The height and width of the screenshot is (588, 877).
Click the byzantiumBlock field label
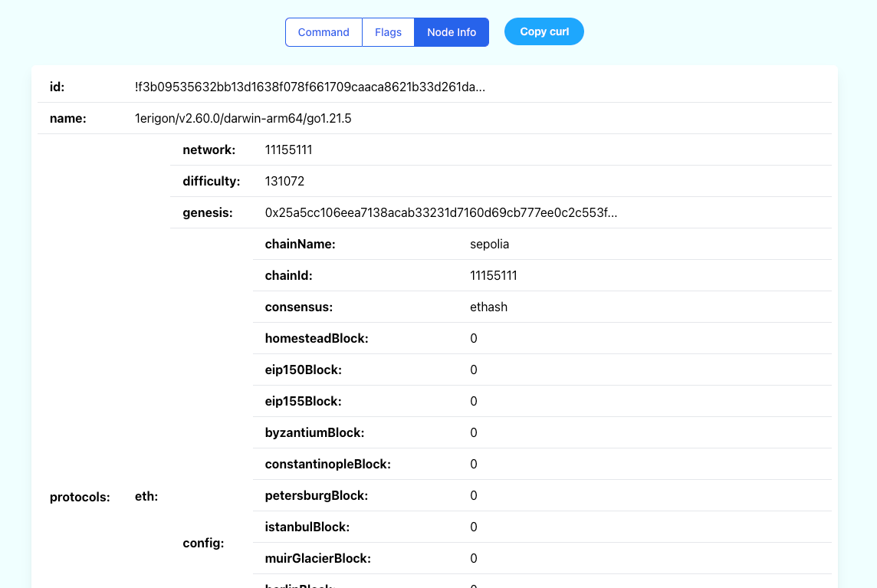pos(314,433)
